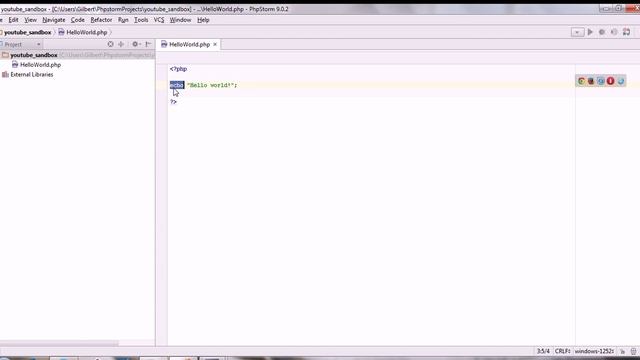Click the Project panel horizontal scrollbar
The height and width of the screenshot is (360, 640).
click(x=59, y=343)
